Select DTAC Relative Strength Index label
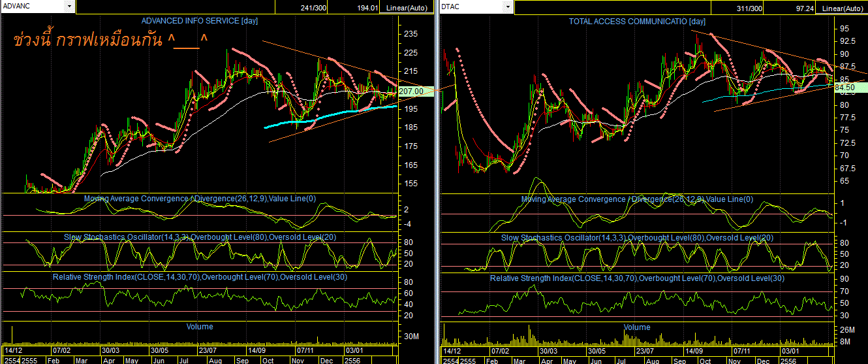 [x=637, y=278]
